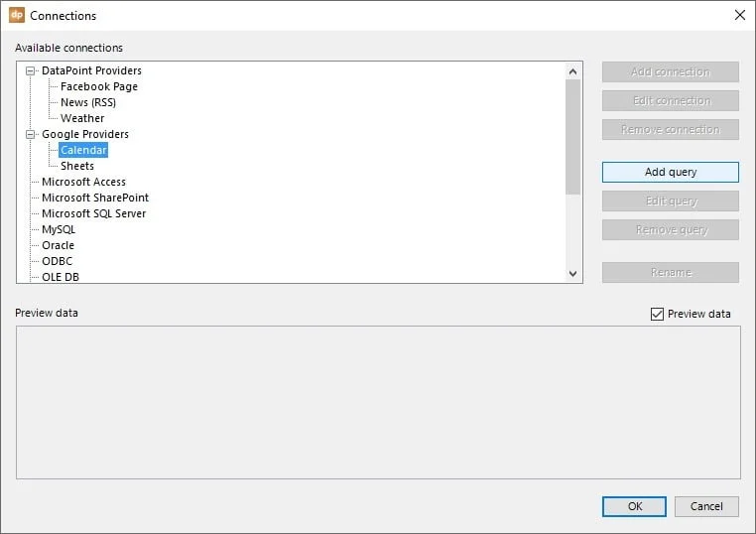Image resolution: width=756 pixels, height=534 pixels.
Task: Select Facebook Page connection type
Action: pos(99,86)
